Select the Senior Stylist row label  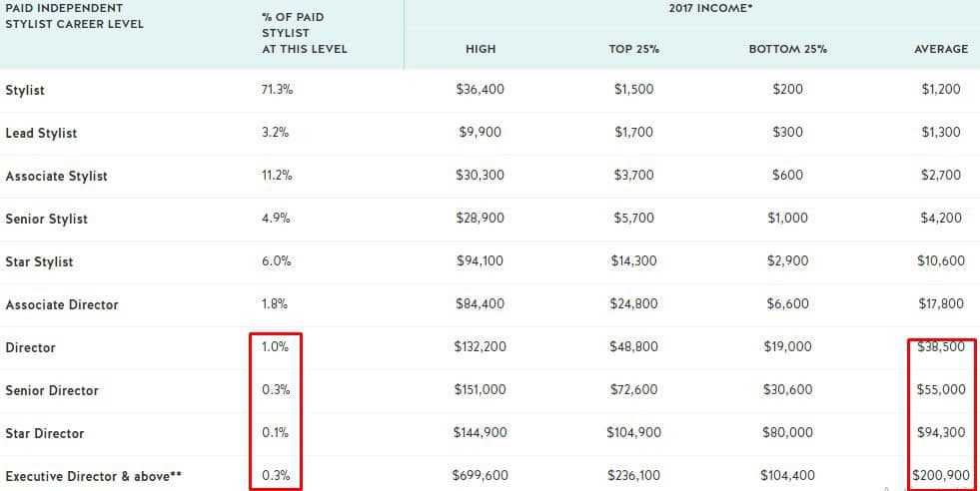pos(46,220)
